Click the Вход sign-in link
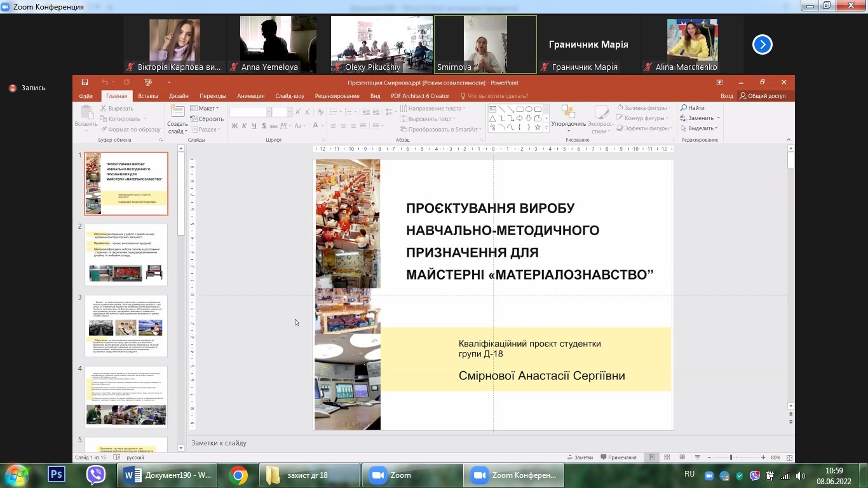The width and height of the screenshot is (868, 488). 726,96
